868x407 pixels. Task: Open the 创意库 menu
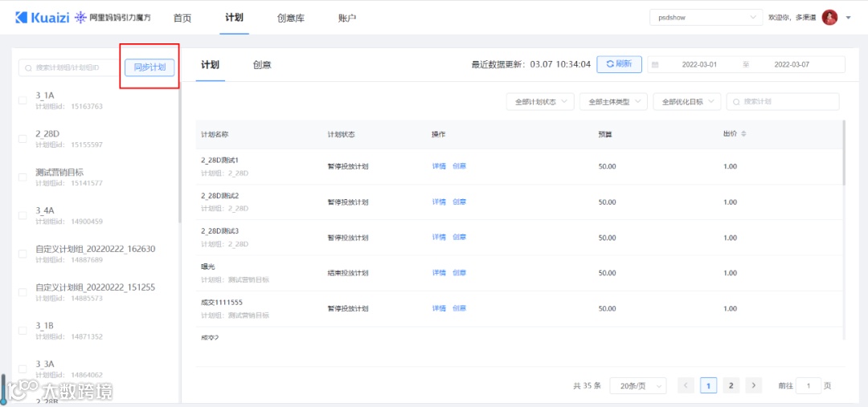(291, 18)
